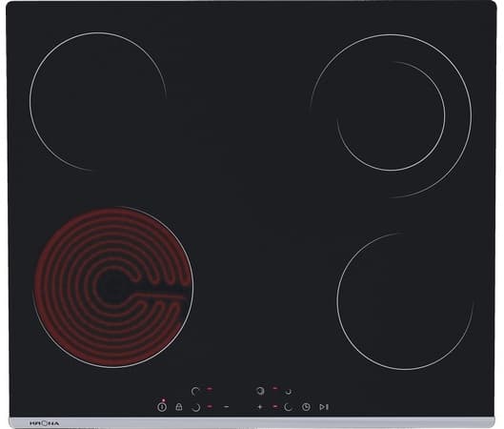504x429 pixels.
Task: Tap the timer clock icon
Action: tap(306, 407)
